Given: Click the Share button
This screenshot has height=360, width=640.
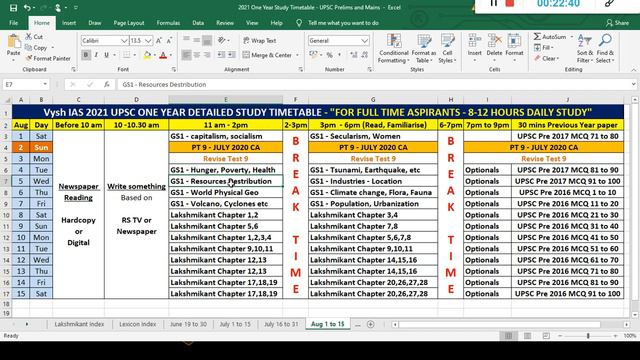Looking at the screenshot, I should [617, 23].
